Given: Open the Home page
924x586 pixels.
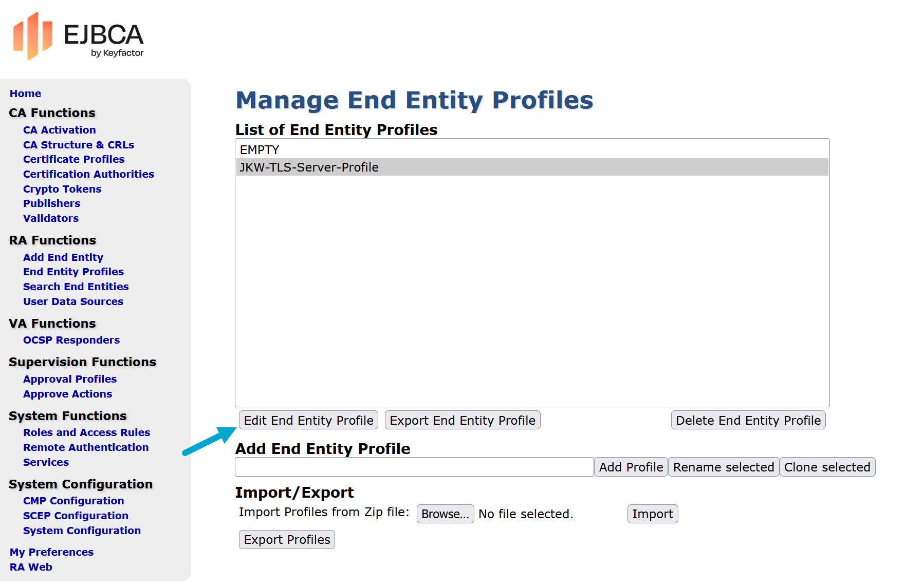Looking at the screenshot, I should 25,93.
